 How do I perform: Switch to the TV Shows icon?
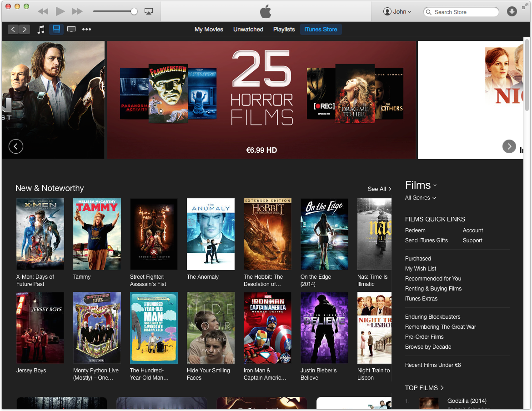click(71, 30)
